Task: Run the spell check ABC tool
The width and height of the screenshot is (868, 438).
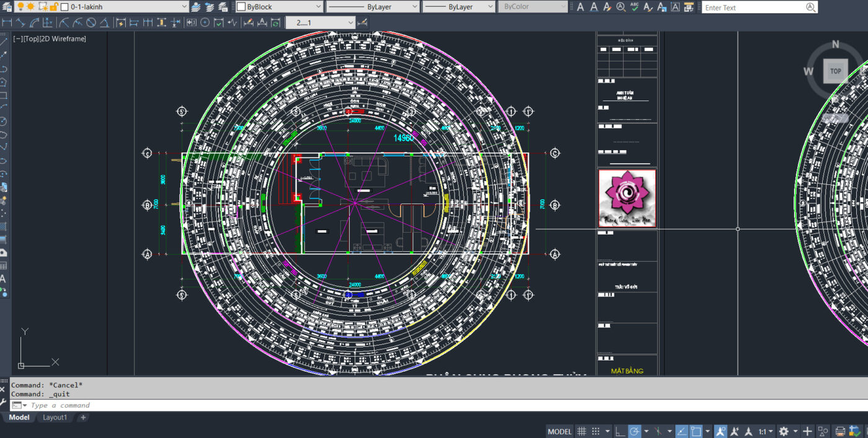Action: (634, 7)
